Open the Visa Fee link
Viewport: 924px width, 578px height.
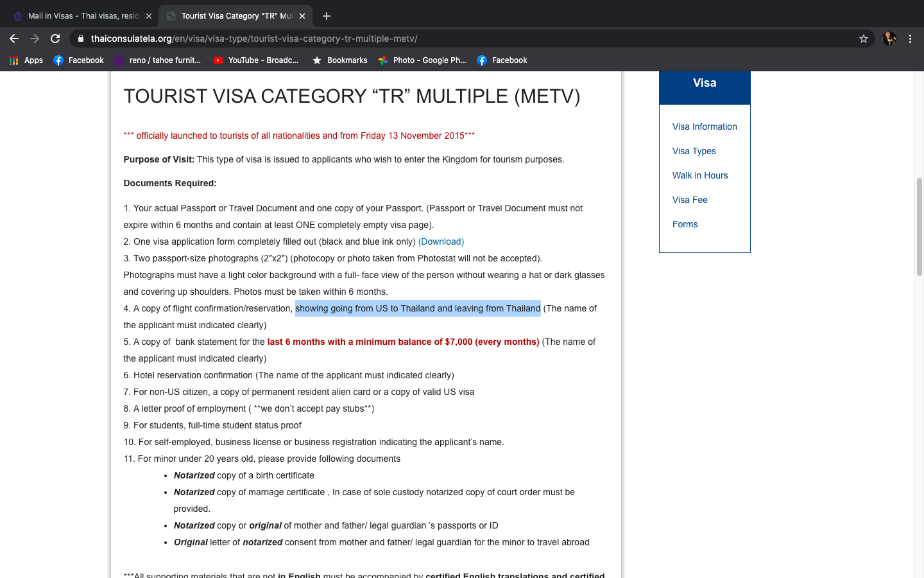[690, 200]
